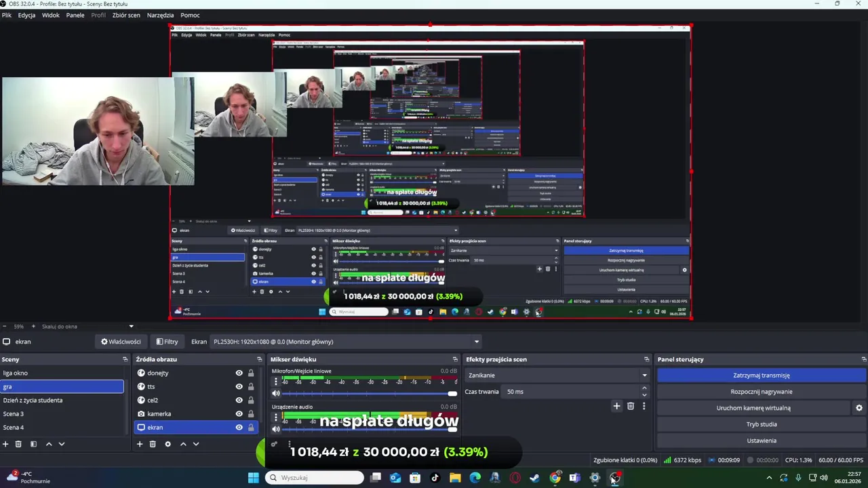This screenshot has height=488, width=868.
Task: Click Rozpocznij nagrywanie button
Action: (x=762, y=392)
